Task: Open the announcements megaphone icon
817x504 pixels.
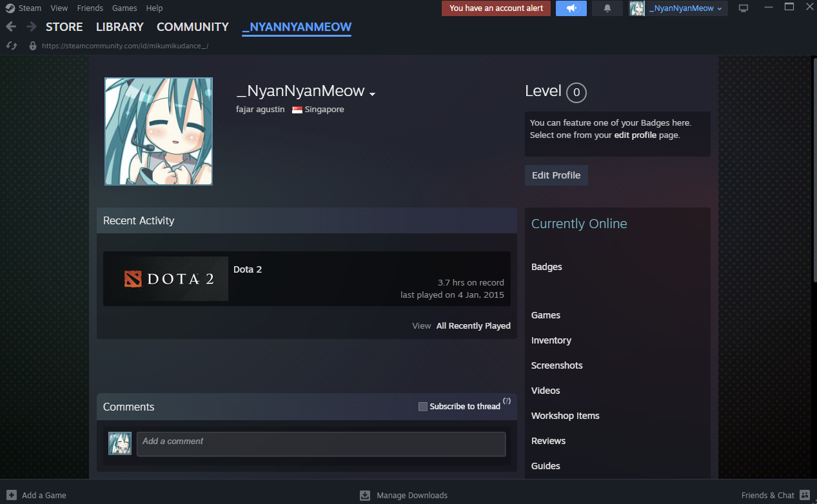Action: coord(571,8)
